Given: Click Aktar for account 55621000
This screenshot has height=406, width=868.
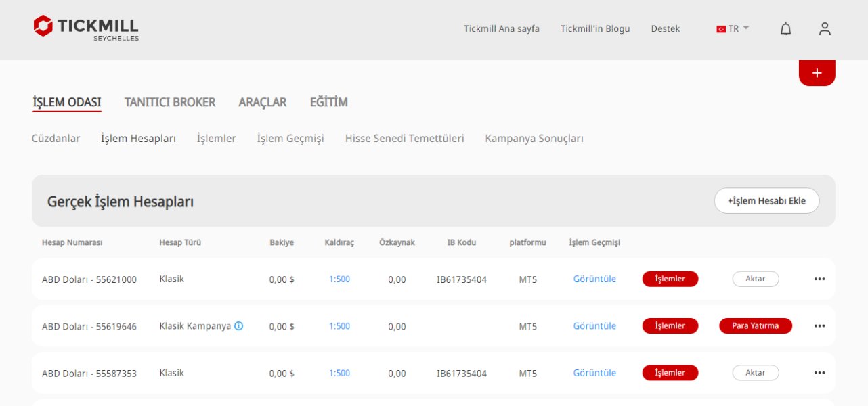Looking at the screenshot, I should point(756,279).
